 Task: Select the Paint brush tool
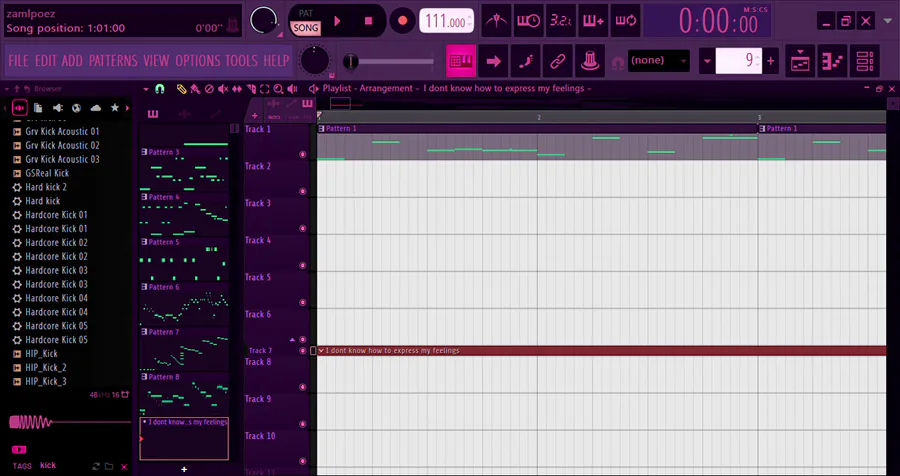[x=195, y=89]
